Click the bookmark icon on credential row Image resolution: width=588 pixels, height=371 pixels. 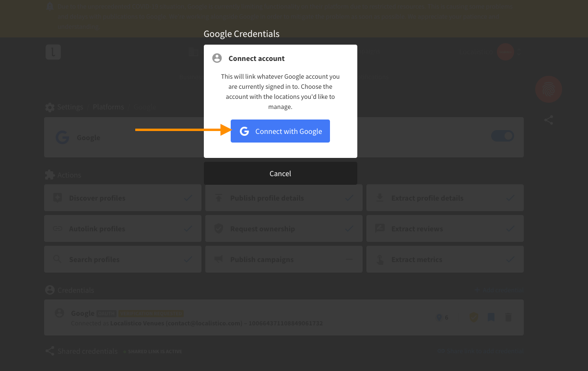point(491,317)
